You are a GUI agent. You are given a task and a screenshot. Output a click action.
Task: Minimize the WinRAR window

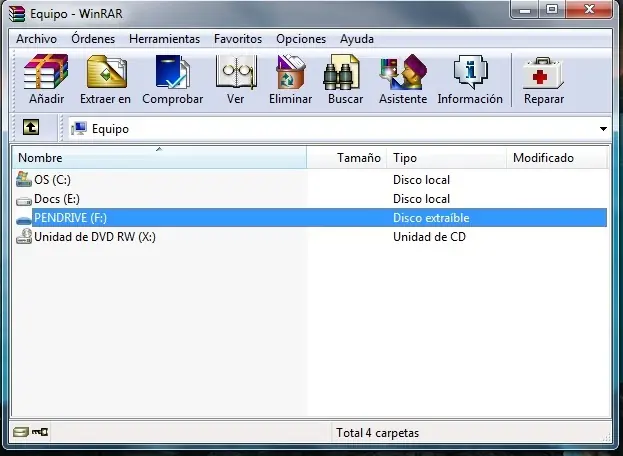click(x=524, y=10)
